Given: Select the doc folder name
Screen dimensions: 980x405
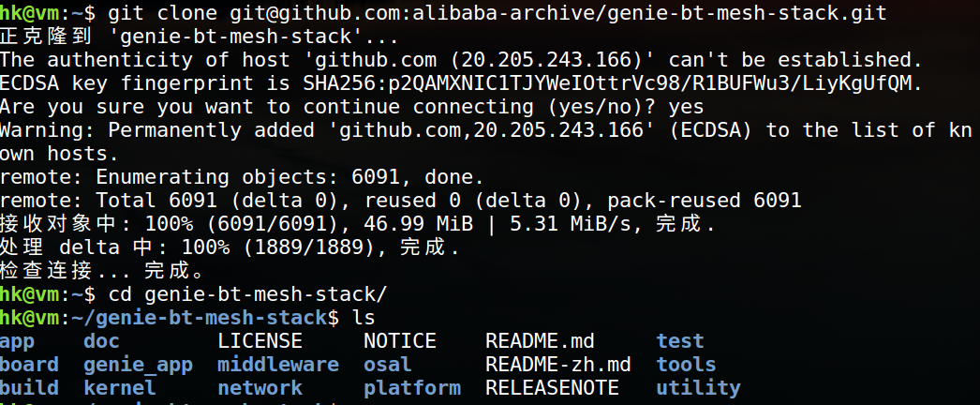Looking at the screenshot, I should (101, 341).
